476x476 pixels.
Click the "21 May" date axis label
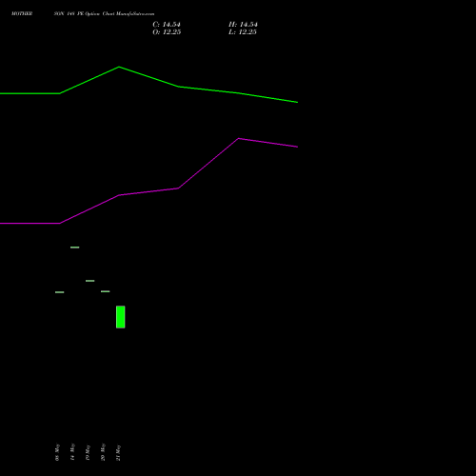[x=118, y=452]
